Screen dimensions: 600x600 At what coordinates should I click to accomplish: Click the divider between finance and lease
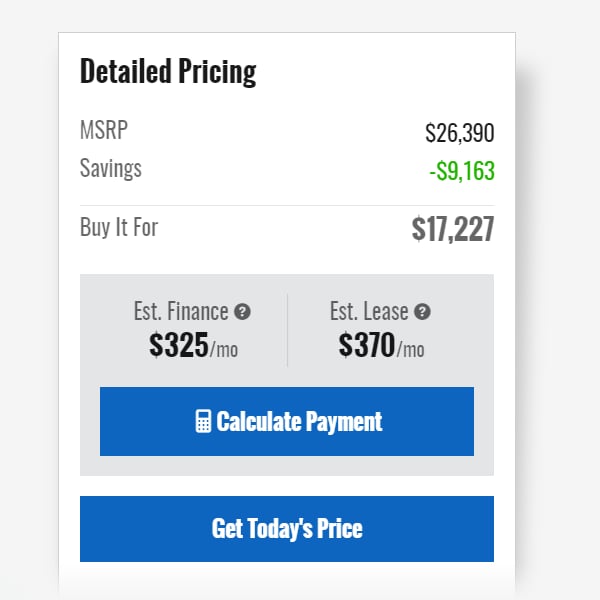(287, 330)
